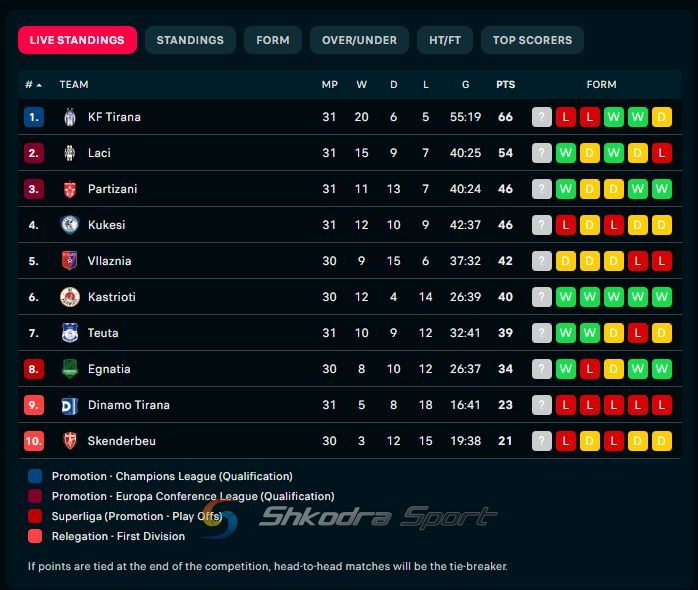This screenshot has height=590, width=698.
Task: Sort standings by PTS column
Action: coord(506,85)
